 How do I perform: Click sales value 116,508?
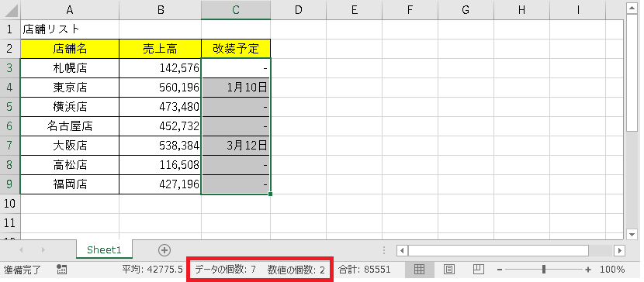click(x=161, y=165)
